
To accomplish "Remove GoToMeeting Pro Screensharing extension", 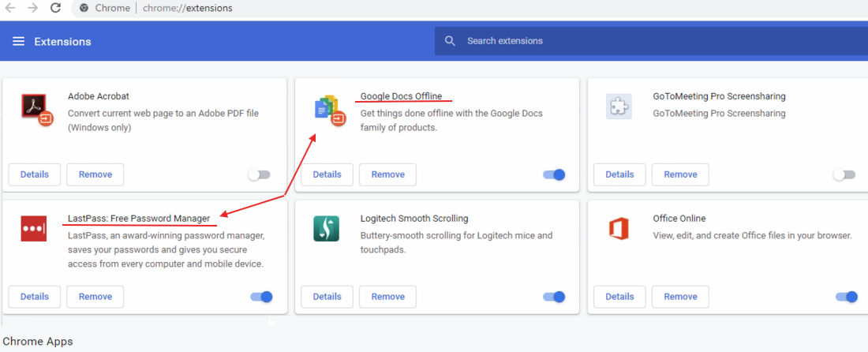I will tap(680, 174).
